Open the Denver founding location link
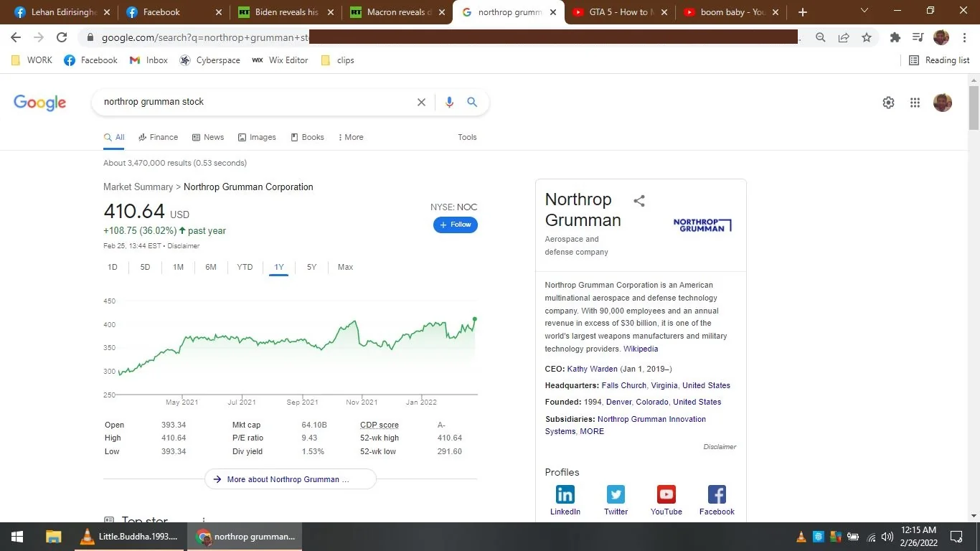The image size is (980, 551). [x=619, y=402]
